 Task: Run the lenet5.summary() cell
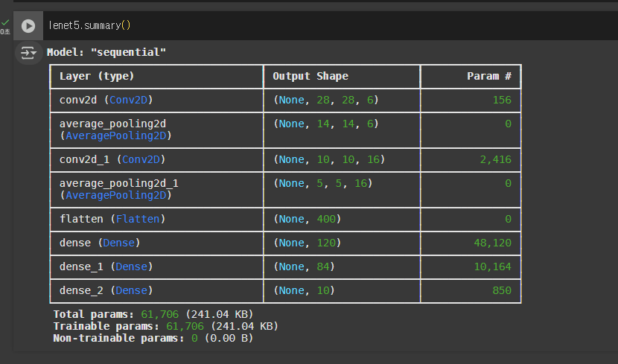point(28,26)
